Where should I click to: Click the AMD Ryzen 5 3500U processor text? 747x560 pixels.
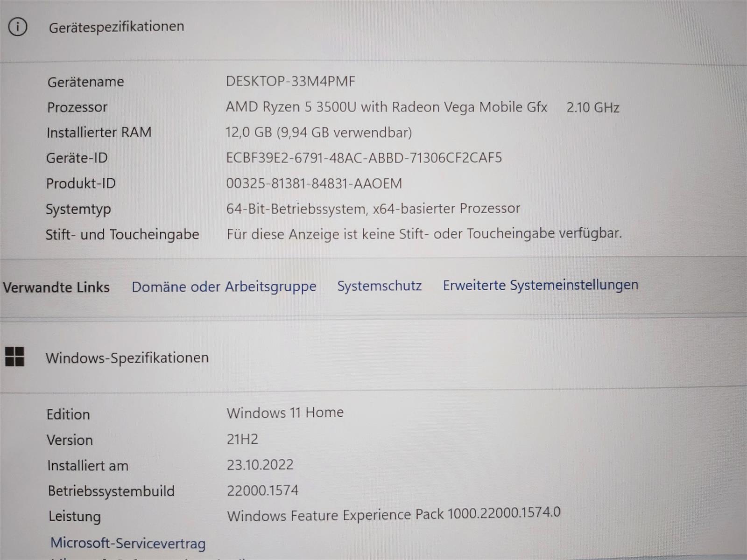pyautogui.click(x=386, y=107)
